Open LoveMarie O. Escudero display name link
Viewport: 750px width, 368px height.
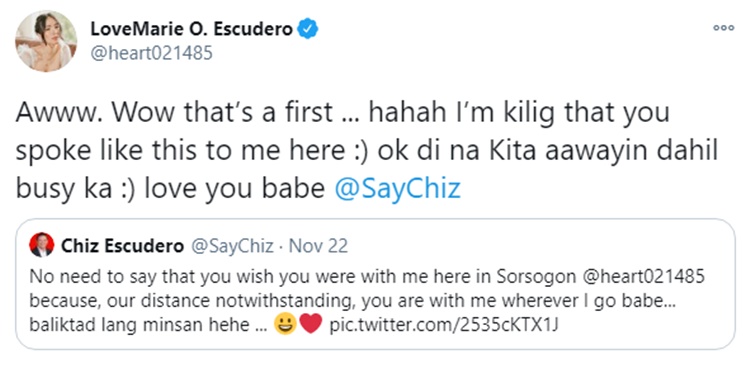[x=191, y=29]
